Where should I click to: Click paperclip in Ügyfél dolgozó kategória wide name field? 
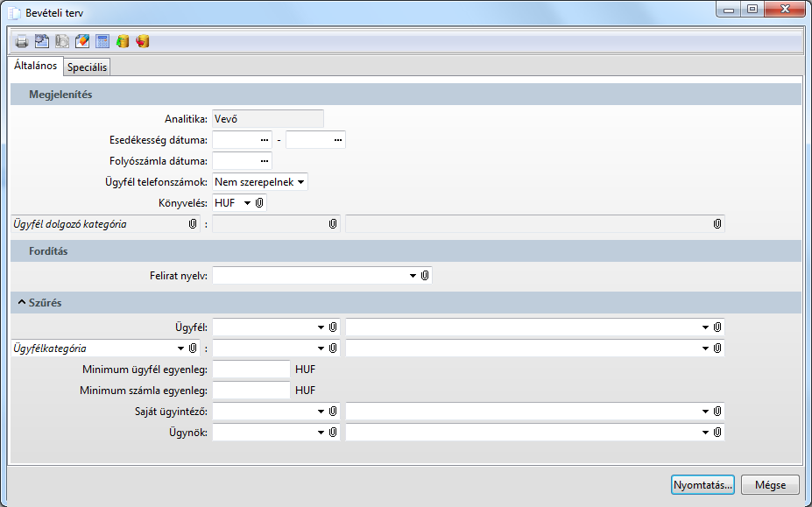click(717, 223)
